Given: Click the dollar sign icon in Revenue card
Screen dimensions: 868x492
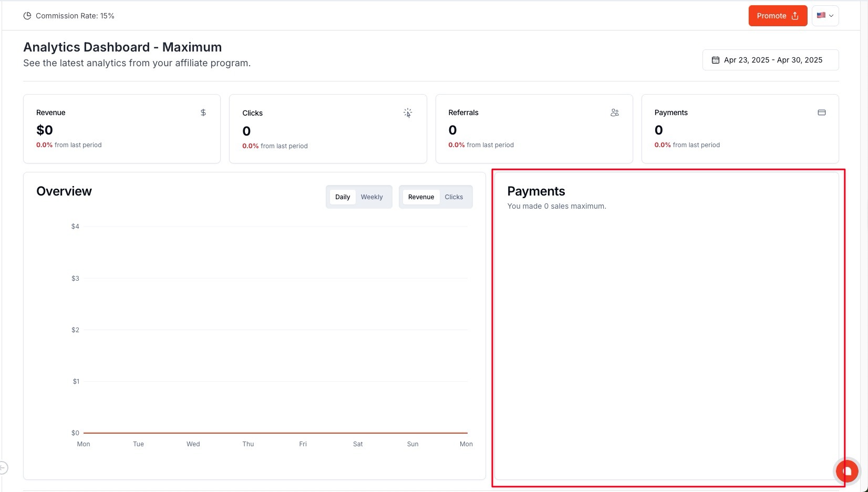Looking at the screenshot, I should click(203, 112).
